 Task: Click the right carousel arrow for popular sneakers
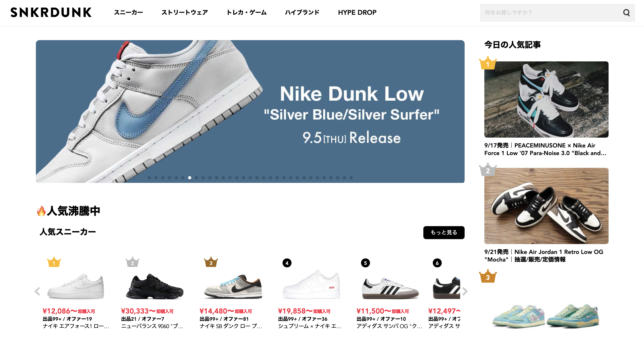(x=465, y=291)
